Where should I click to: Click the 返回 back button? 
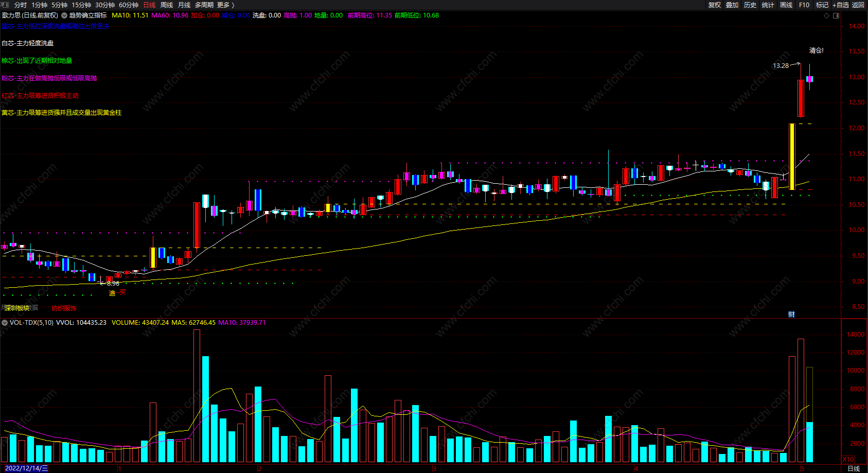[x=858, y=5]
